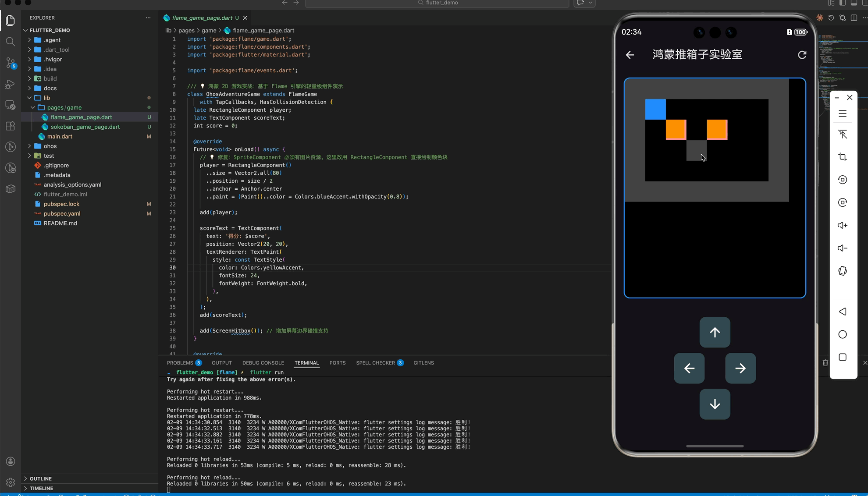Open the PROBLEMS panel tab

click(180, 363)
